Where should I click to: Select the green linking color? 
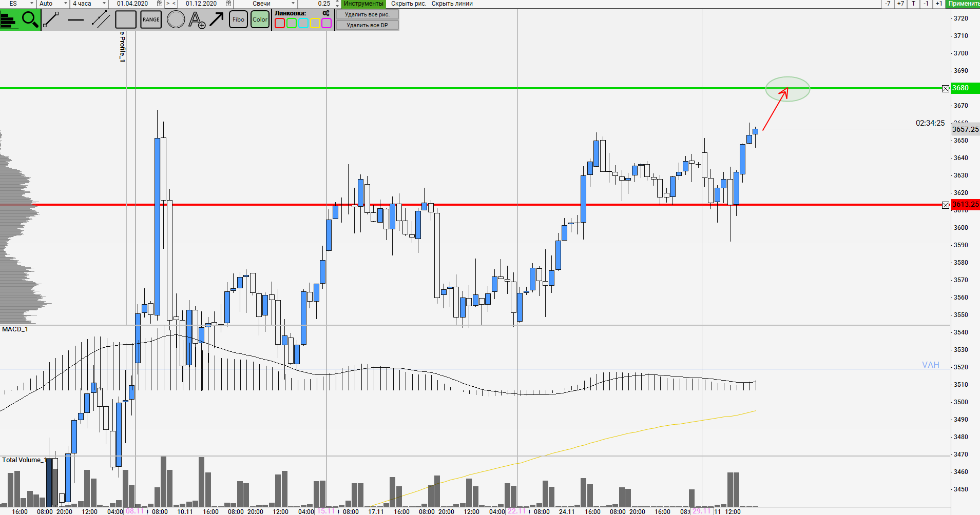(292, 23)
